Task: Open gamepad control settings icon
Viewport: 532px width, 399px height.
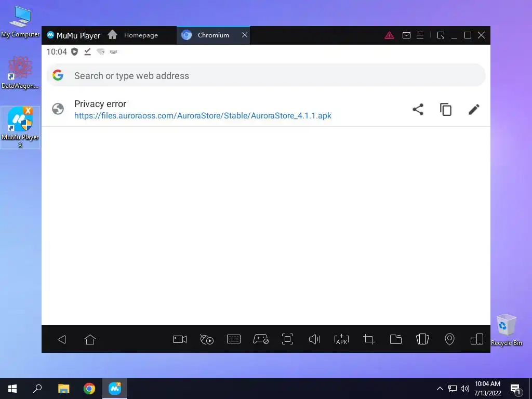Action: (261, 339)
